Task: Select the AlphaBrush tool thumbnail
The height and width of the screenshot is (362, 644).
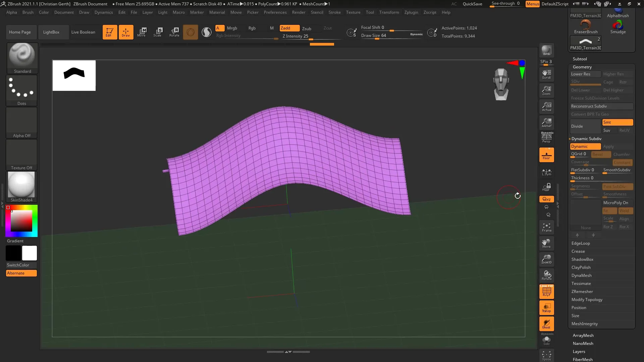Action: point(618,13)
